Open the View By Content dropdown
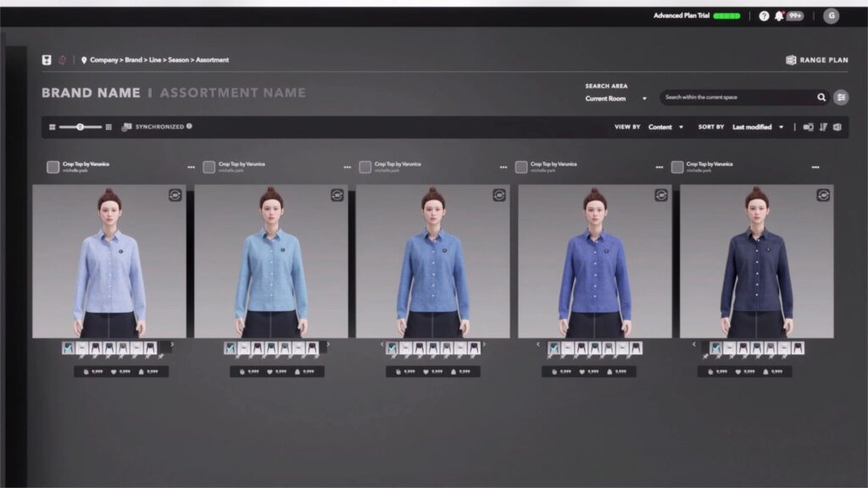Viewport: 868px width, 488px height. click(665, 127)
